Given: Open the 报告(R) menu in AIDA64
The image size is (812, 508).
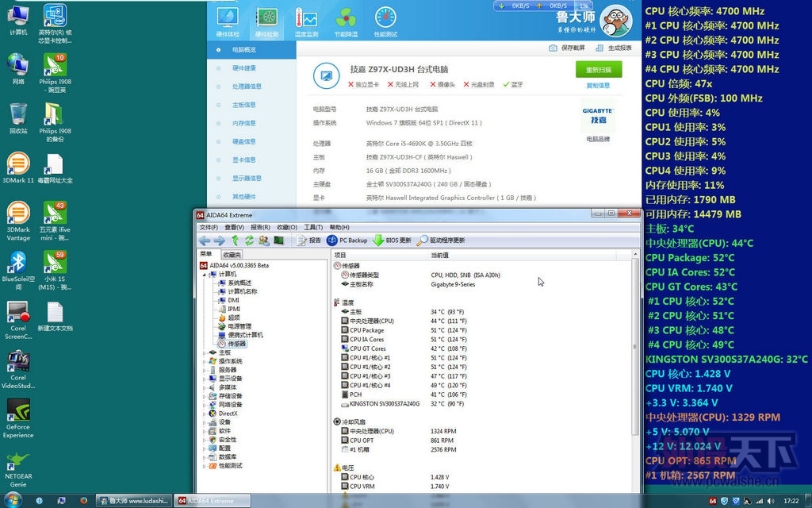Looking at the screenshot, I should [x=260, y=227].
